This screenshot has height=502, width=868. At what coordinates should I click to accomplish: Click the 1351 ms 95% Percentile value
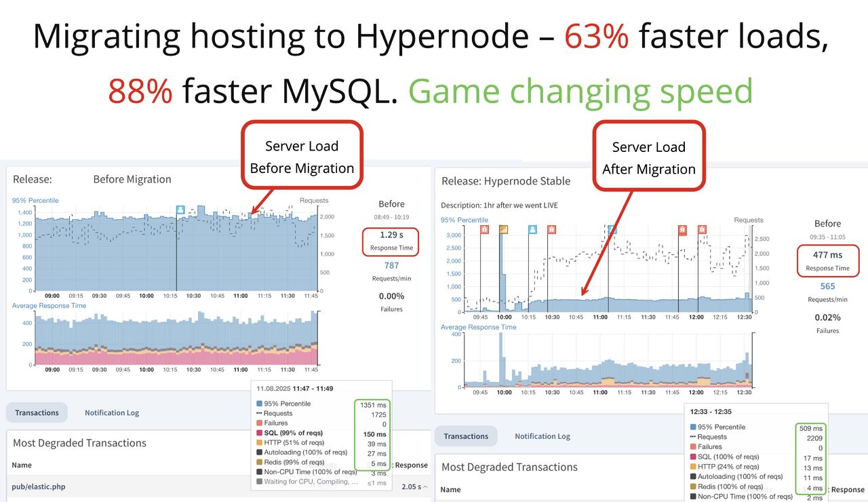373,404
